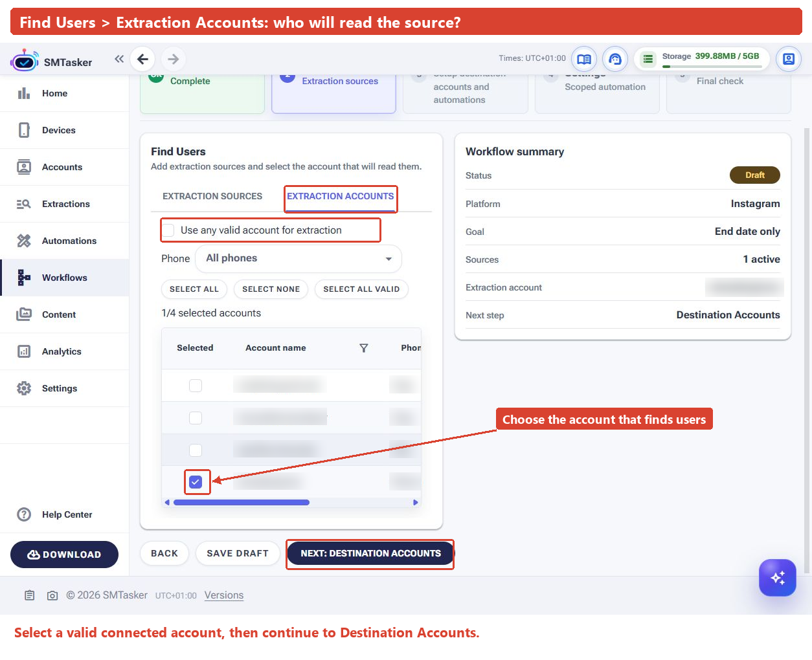Click the Back button
Image resolution: width=812 pixels, height=660 pixels.
click(164, 553)
